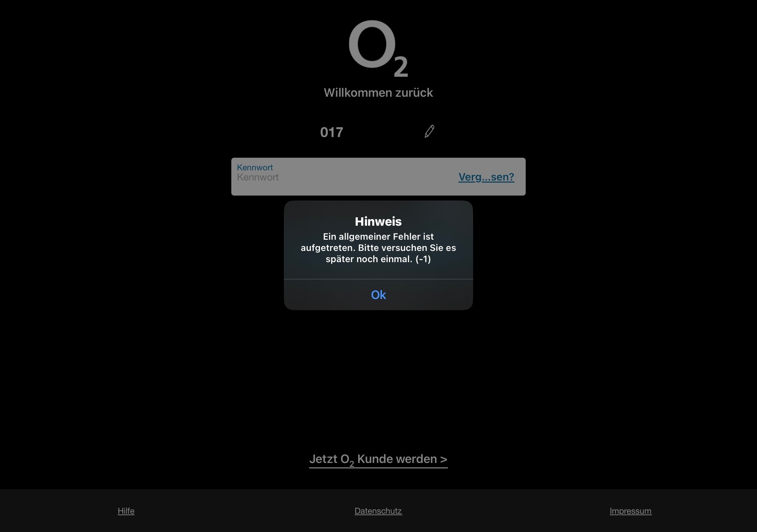The image size is (757, 532).
Task: Click the error message text mentioning (-1)
Action: [378, 248]
